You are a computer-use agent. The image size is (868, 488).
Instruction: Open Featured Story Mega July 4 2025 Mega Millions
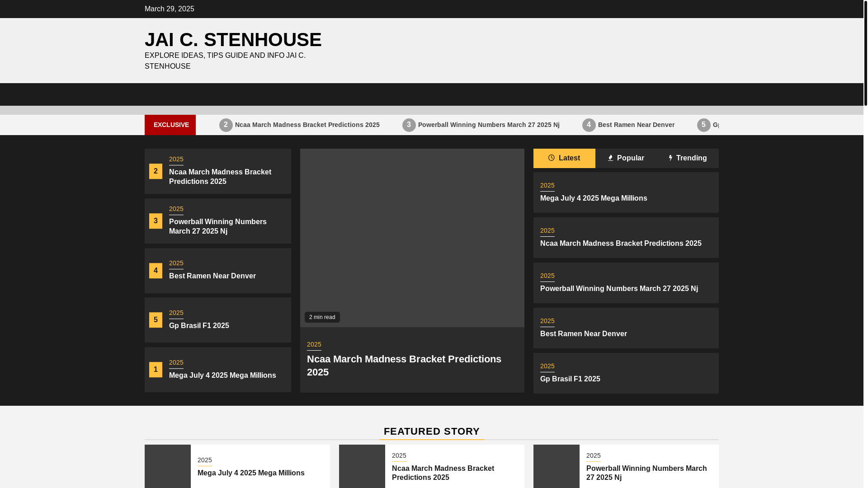pos(251,473)
